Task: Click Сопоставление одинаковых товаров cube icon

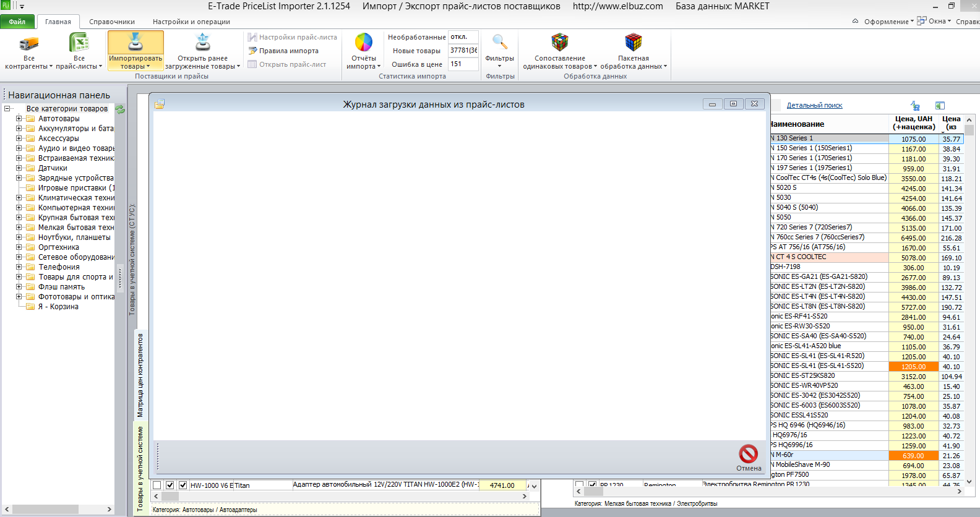Action: pyautogui.click(x=560, y=42)
